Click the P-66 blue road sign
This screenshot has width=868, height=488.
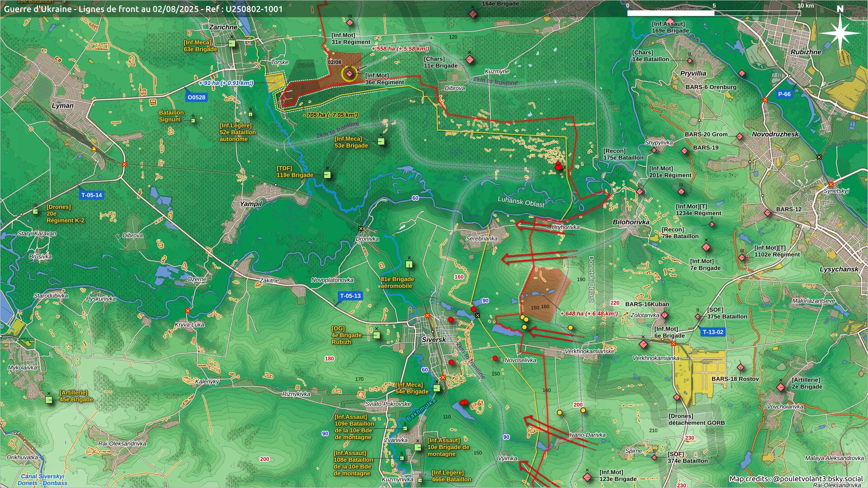[784, 94]
